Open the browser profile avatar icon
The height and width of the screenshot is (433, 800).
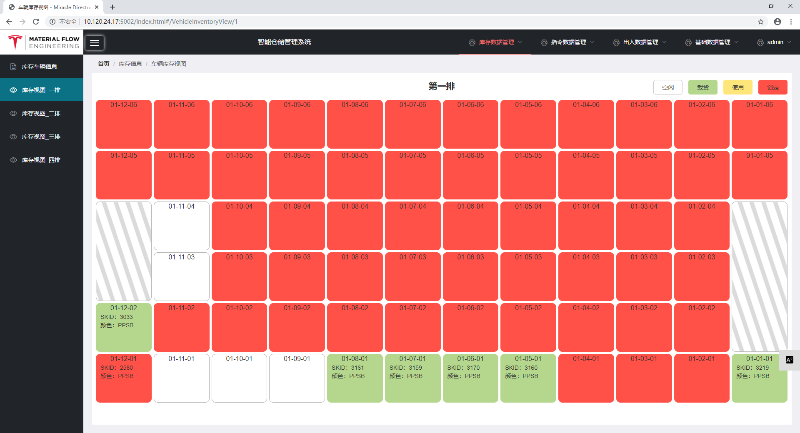pyautogui.click(x=776, y=21)
